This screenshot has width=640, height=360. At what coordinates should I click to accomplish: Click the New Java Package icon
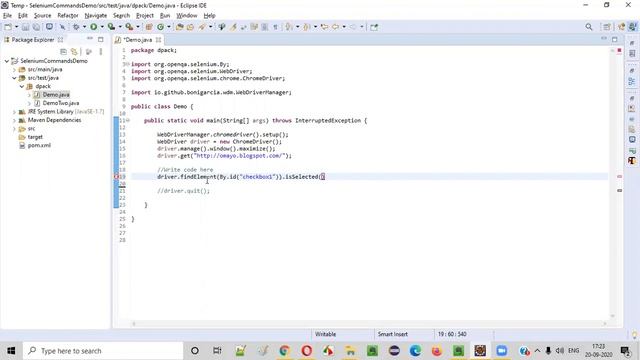point(149,27)
